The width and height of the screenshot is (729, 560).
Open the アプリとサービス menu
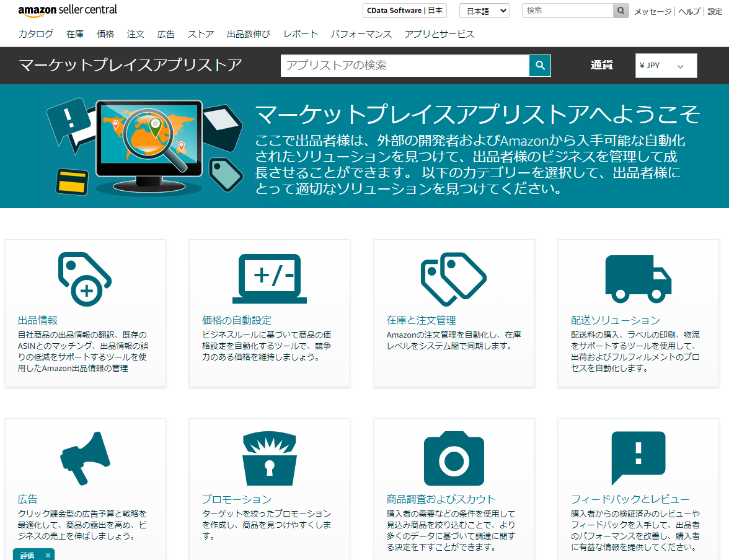[x=440, y=34]
